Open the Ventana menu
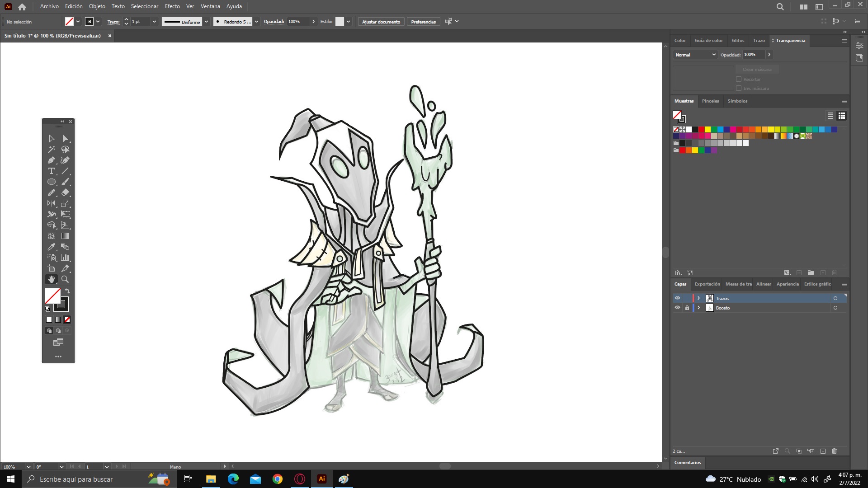 (x=210, y=6)
